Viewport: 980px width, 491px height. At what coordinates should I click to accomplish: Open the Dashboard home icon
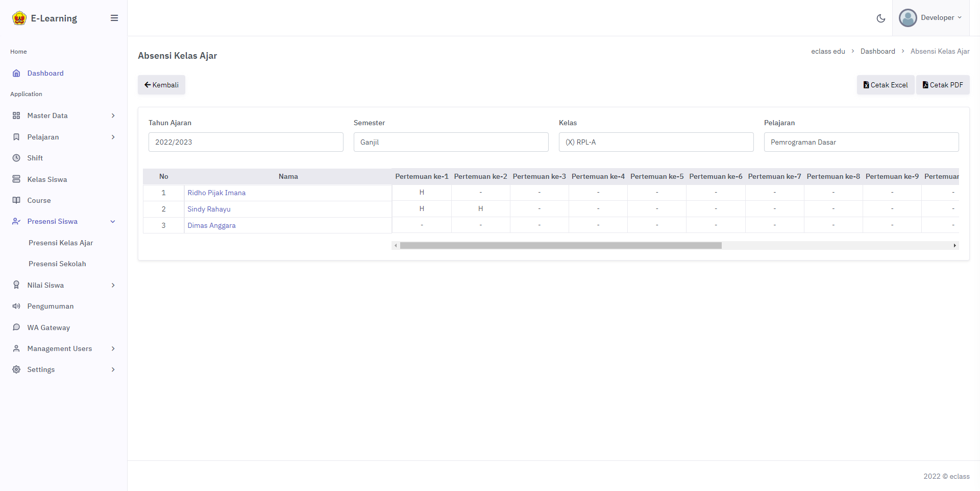pyautogui.click(x=16, y=73)
